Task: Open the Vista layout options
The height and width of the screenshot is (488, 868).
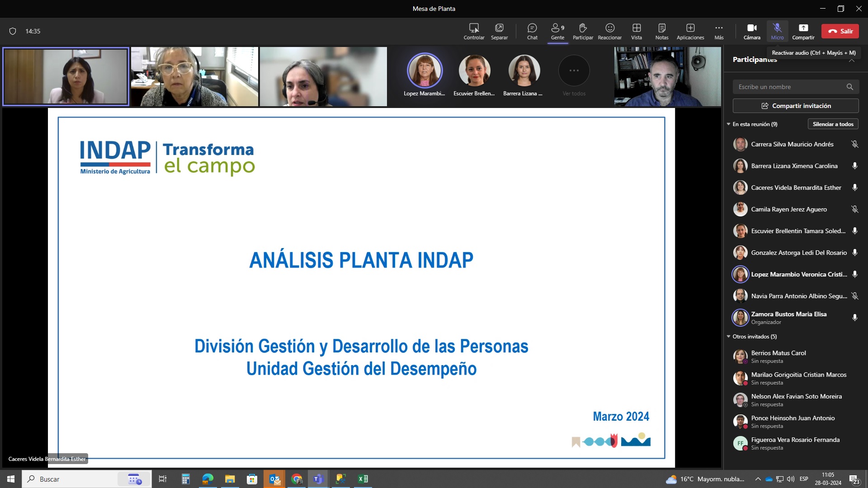Action: point(637,31)
